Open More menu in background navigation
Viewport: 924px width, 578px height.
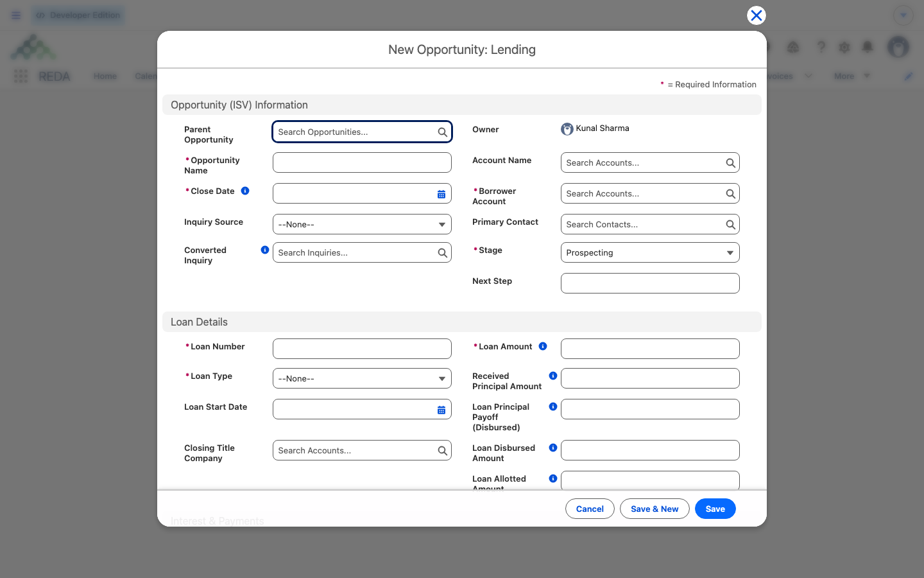852,76
